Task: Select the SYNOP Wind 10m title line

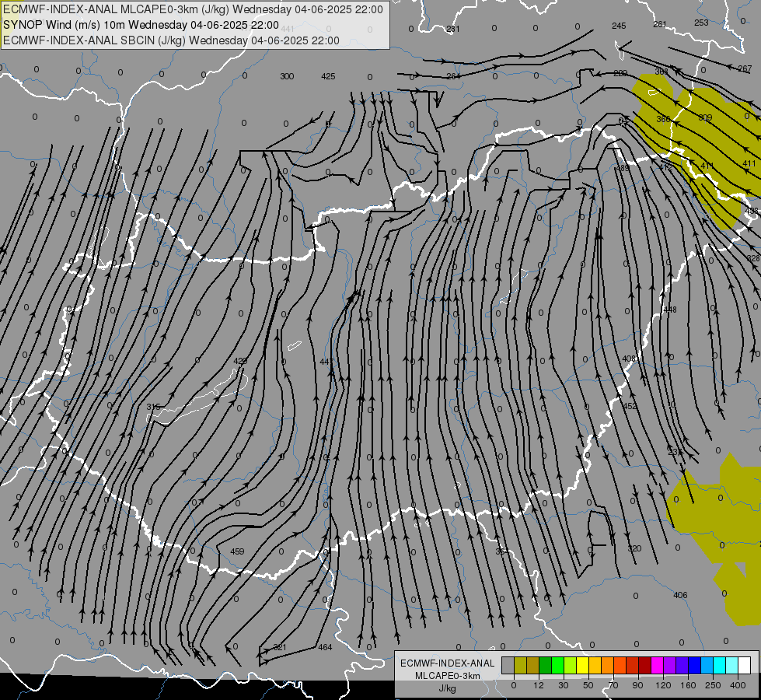Action: click(x=141, y=25)
